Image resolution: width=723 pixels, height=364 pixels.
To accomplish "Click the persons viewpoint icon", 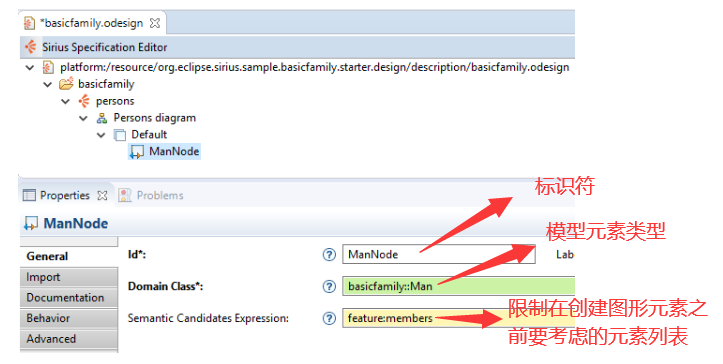I will click(x=84, y=101).
